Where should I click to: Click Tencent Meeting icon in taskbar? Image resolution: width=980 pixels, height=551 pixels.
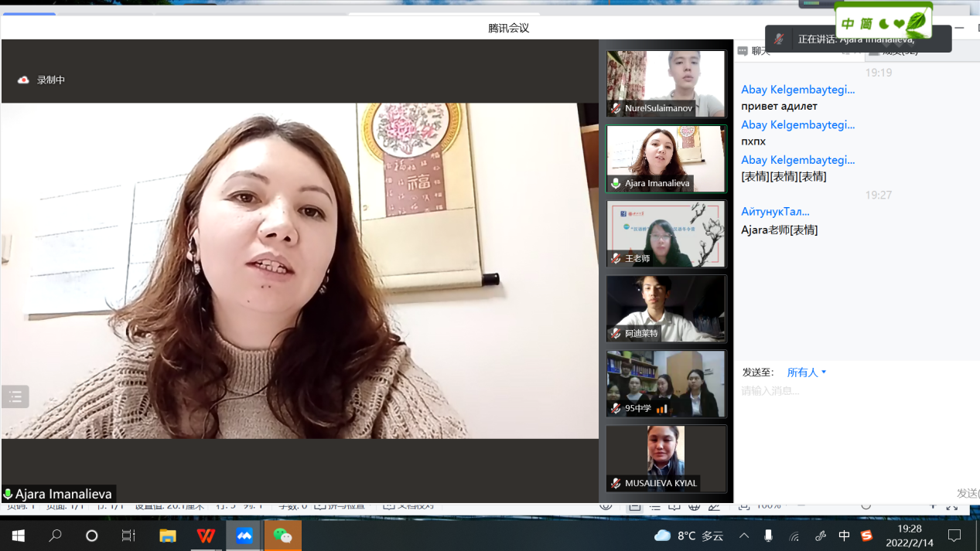coord(244,536)
